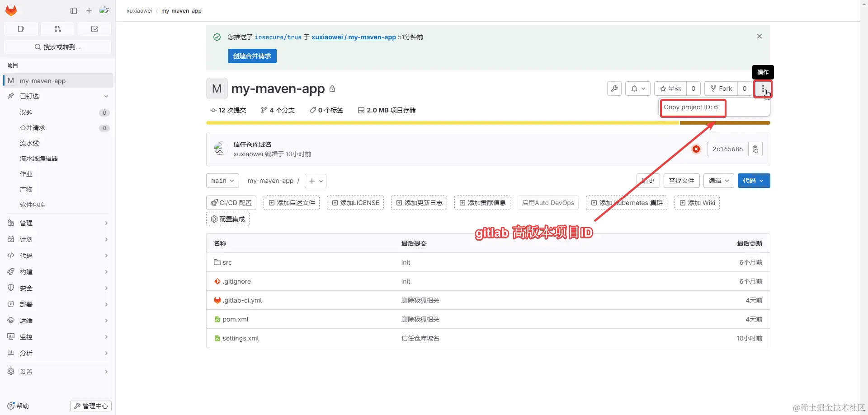Fork the my-maven-app project
Image resolution: width=868 pixels, height=415 pixels.
click(x=721, y=89)
